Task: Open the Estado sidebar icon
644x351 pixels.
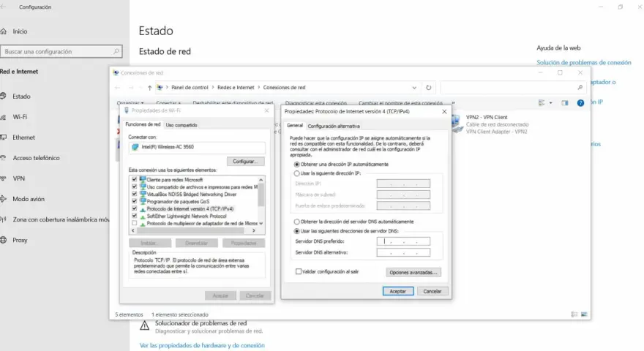Action: pos(3,96)
